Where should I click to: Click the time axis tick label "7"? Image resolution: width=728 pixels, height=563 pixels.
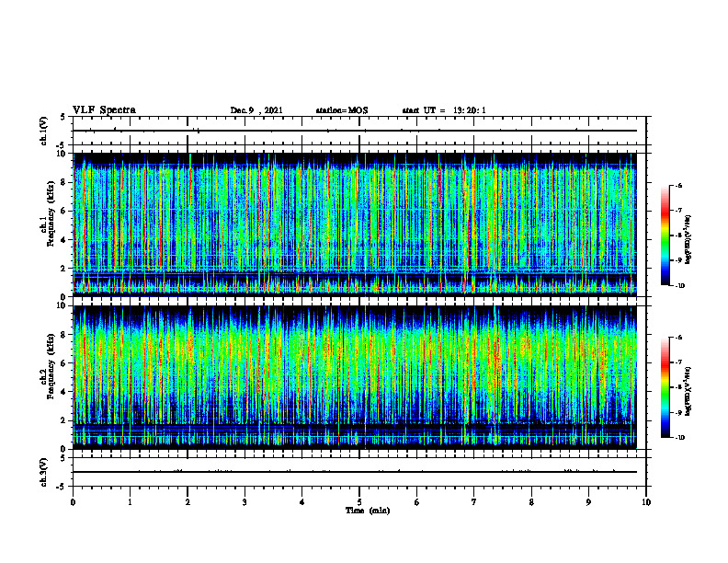[474, 502]
